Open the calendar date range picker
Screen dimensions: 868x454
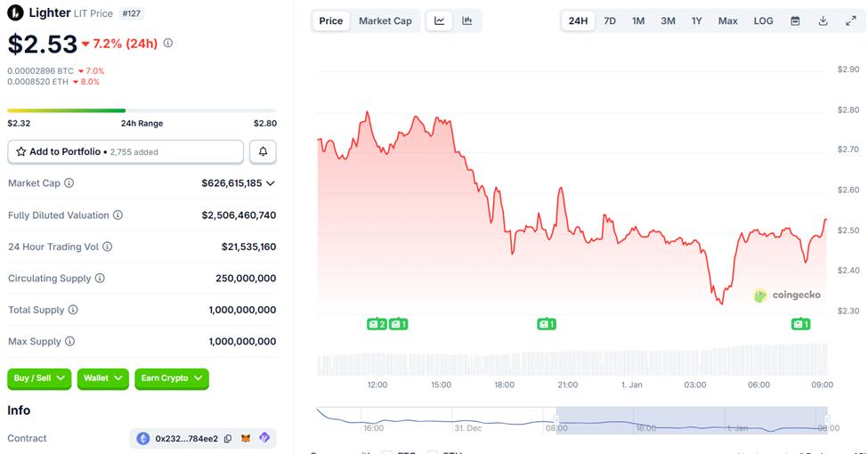(795, 20)
